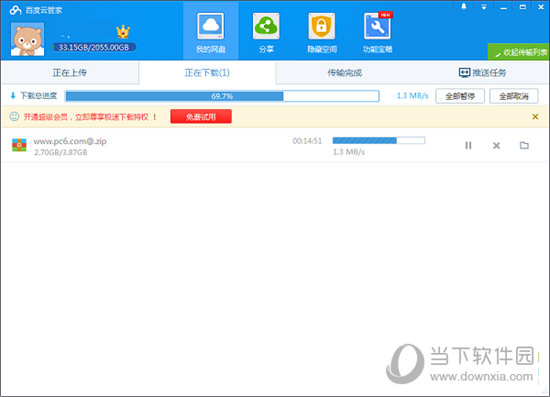Open the 功能宝箱 wrench toolbox icon
Screen dimensions: 550x397
(x=377, y=26)
